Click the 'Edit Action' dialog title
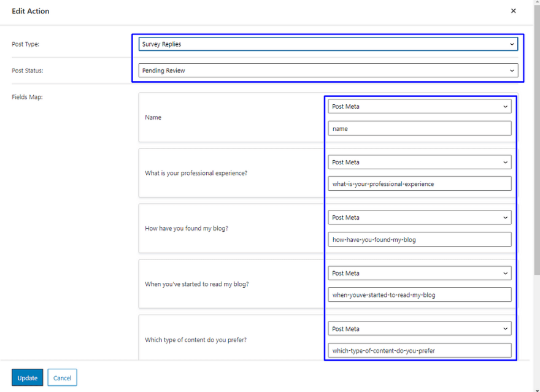Viewport: 540px width, 392px height. [x=31, y=11]
